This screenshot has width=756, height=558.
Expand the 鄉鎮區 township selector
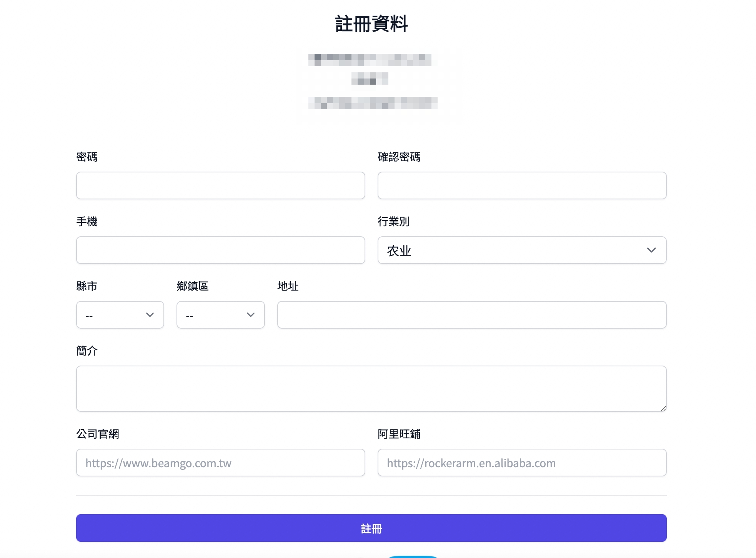point(220,315)
